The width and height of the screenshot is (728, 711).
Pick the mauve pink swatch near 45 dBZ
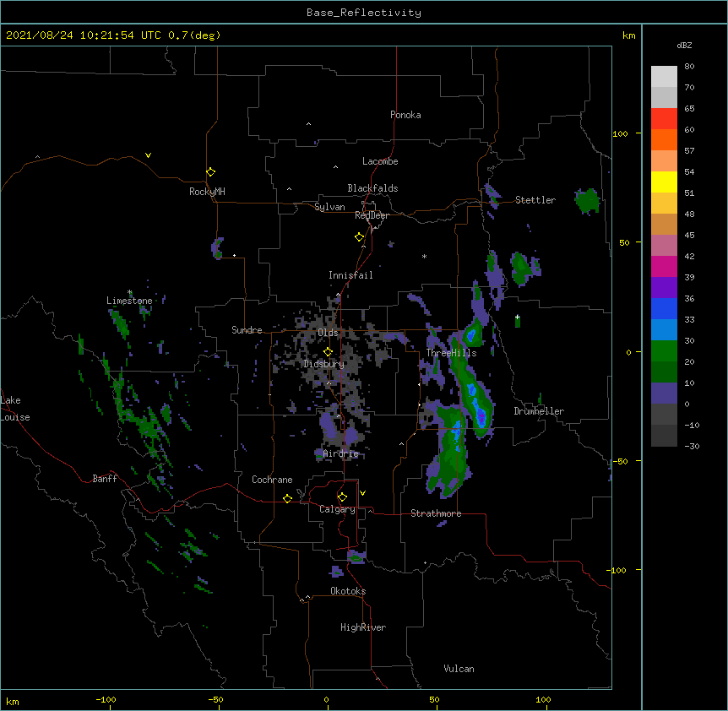[664, 246]
